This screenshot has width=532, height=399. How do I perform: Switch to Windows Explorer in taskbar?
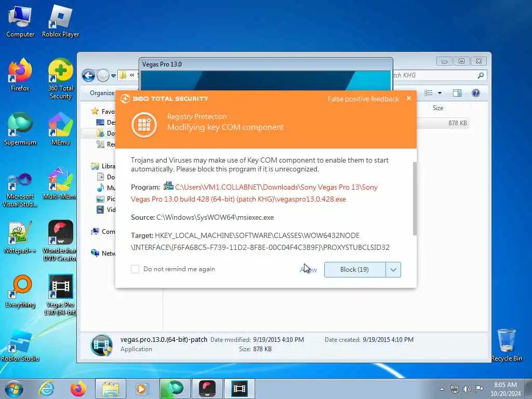pos(111,389)
